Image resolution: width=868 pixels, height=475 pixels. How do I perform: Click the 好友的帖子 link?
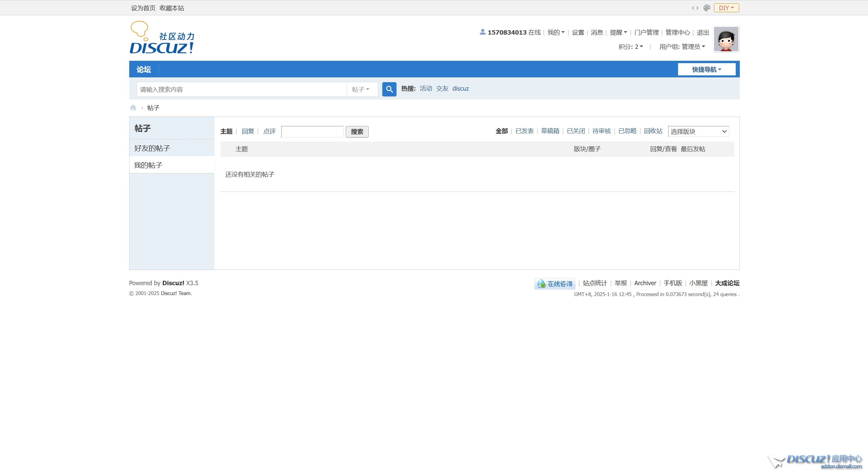coord(153,148)
